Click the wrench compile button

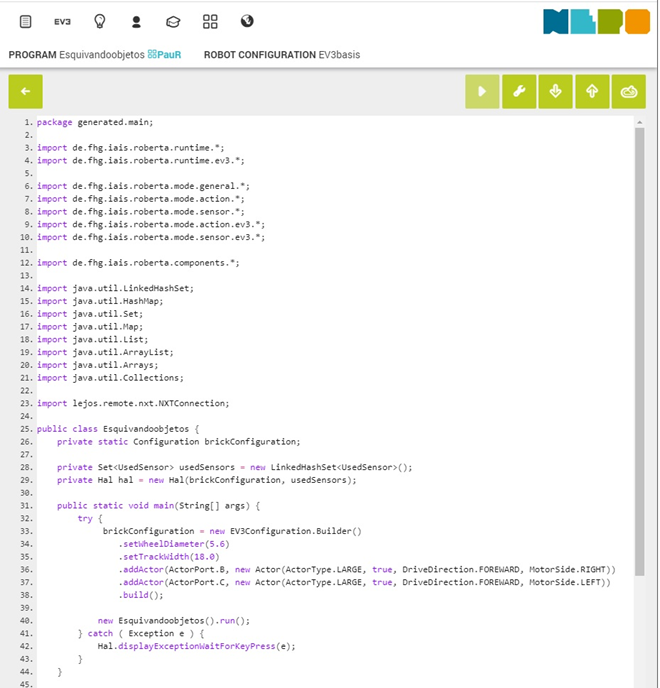(x=519, y=91)
